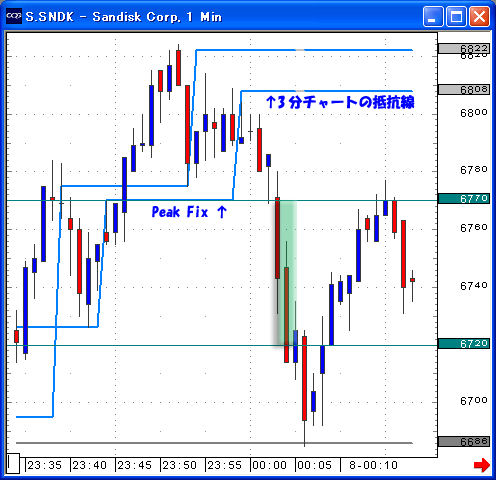Click the CQG logo icon in title bar
This screenshot has width=496, height=480.
[14, 16]
